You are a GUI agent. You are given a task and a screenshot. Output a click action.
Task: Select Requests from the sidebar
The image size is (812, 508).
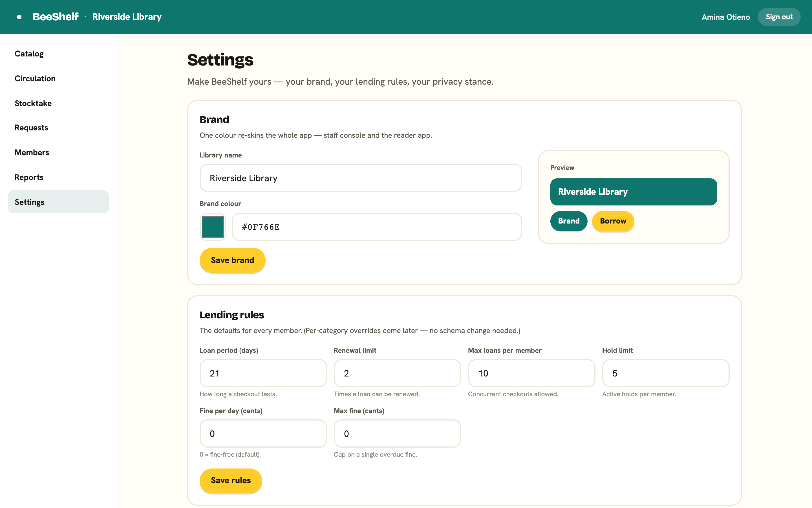[x=58, y=128]
